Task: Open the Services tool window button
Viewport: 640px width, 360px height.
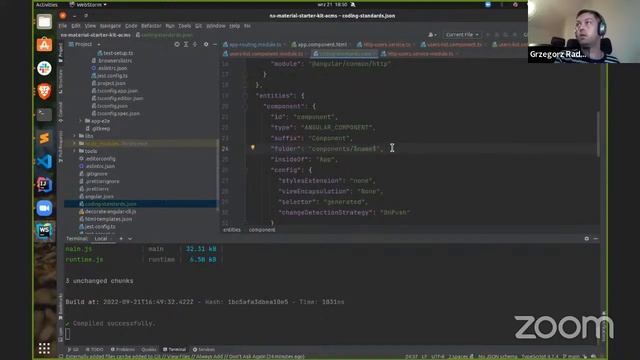Action: (x=204, y=349)
